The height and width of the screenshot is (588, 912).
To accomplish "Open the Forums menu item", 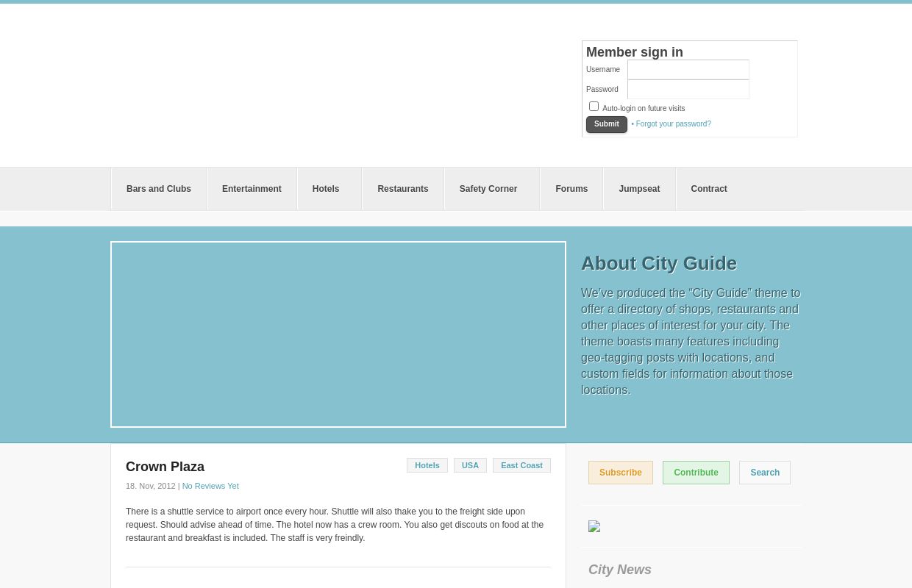I will [x=571, y=189].
